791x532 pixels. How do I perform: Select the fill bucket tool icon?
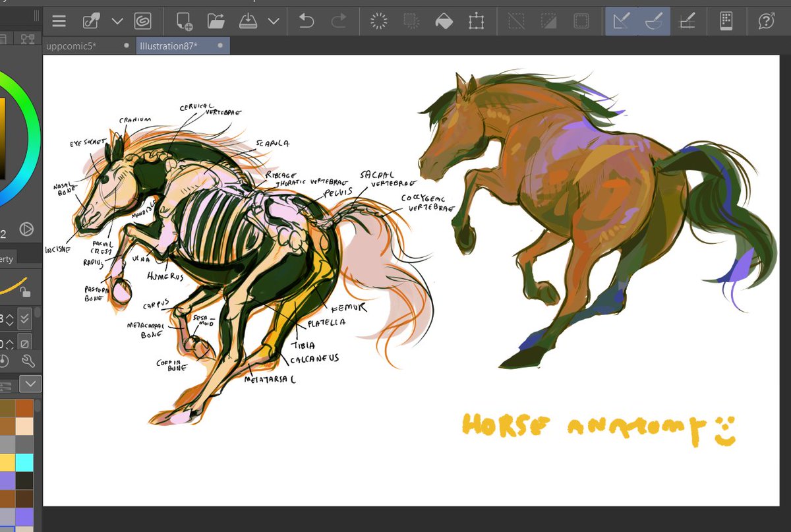coord(444,20)
